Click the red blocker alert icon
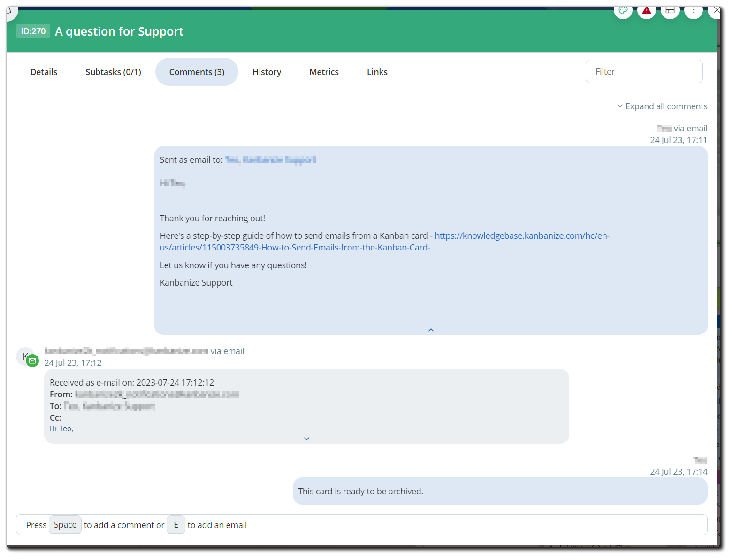The width and height of the screenshot is (733, 560). point(647,10)
